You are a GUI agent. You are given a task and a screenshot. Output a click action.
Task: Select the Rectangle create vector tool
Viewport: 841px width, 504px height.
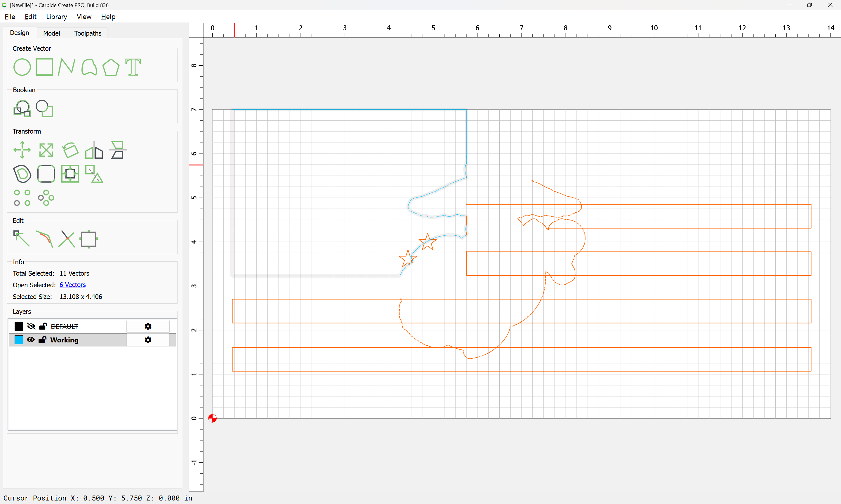point(44,67)
